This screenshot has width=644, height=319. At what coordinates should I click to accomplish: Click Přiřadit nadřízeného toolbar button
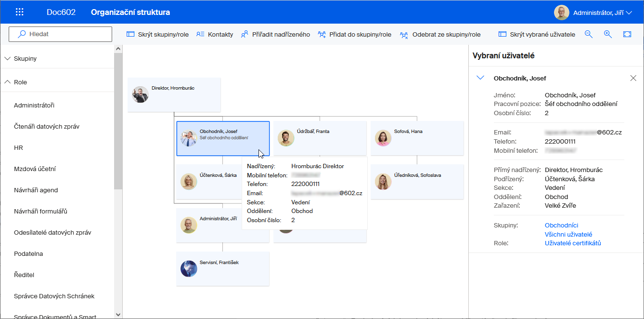point(275,35)
